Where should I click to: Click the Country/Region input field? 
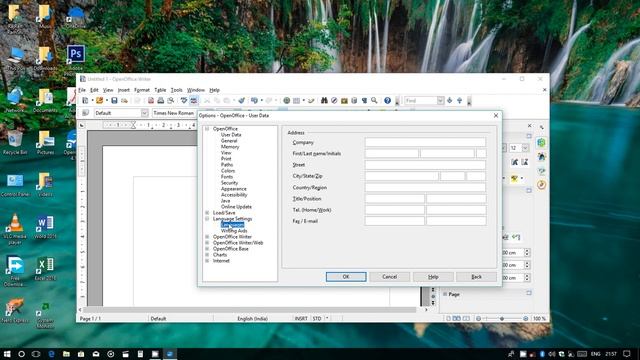[x=425, y=187]
